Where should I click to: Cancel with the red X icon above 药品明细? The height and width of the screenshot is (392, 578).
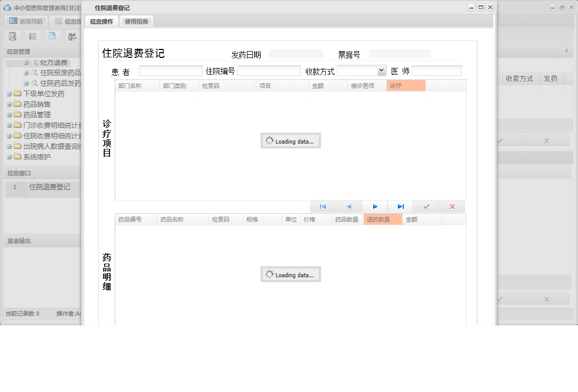coord(452,206)
